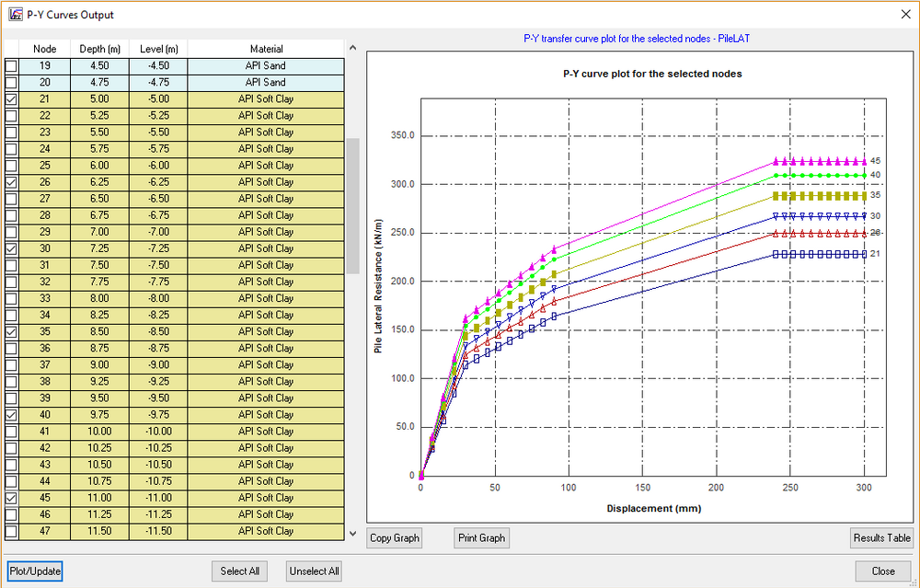920x588 pixels.
Task: Print the displayed graph
Action: [x=481, y=537]
